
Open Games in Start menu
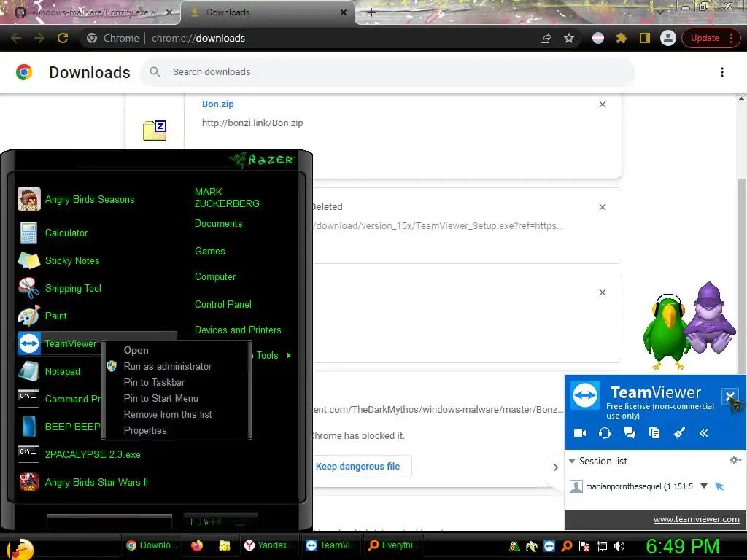pos(209,251)
